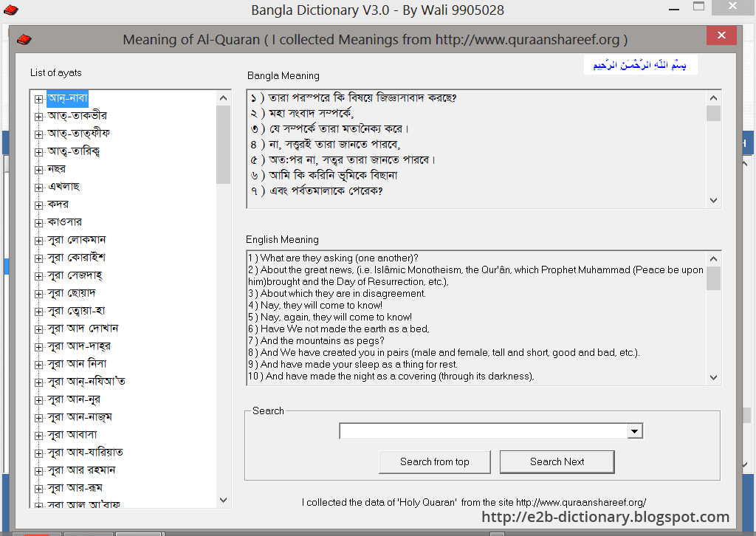The width and height of the screenshot is (756, 536).
Task: Select সূরা আর রহমান entry
Action: [x=81, y=470]
